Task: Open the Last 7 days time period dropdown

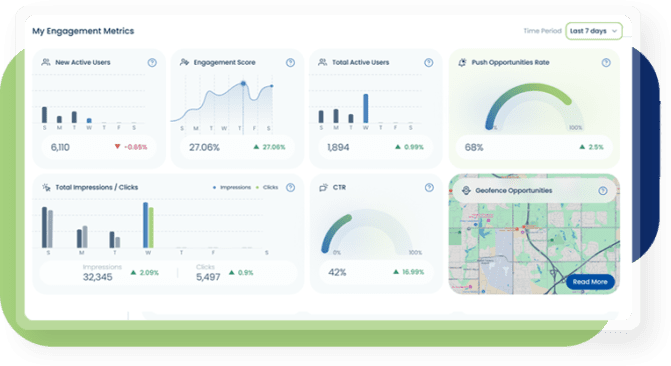Action: [594, 31]
